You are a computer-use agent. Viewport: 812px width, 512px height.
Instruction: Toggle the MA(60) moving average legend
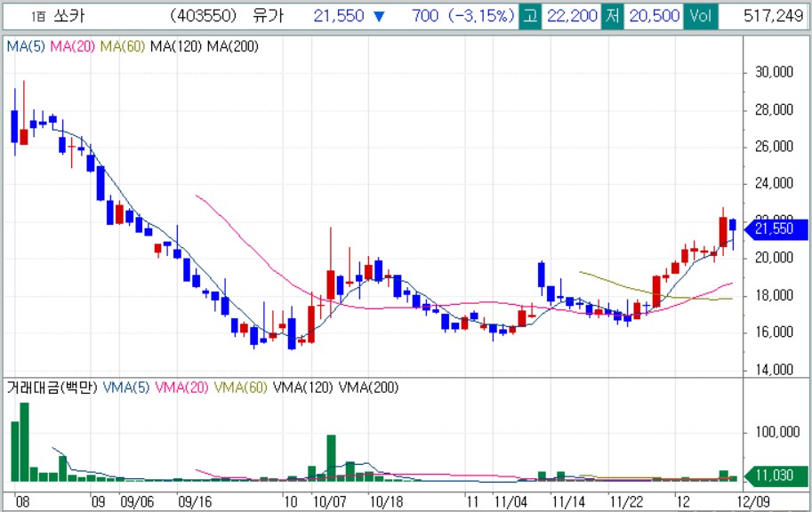124,47
